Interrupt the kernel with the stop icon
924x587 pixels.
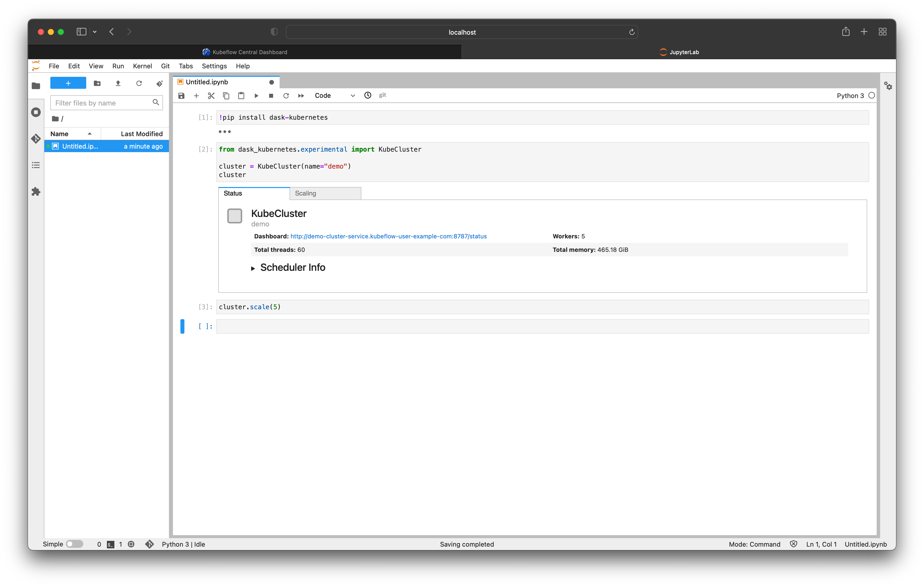(x=271, y=96)
